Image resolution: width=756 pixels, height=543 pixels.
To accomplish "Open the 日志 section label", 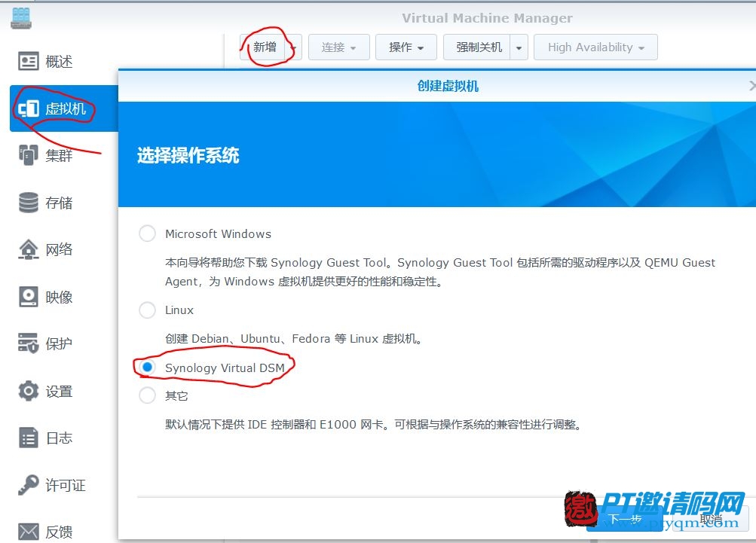I will coord(60,438).
